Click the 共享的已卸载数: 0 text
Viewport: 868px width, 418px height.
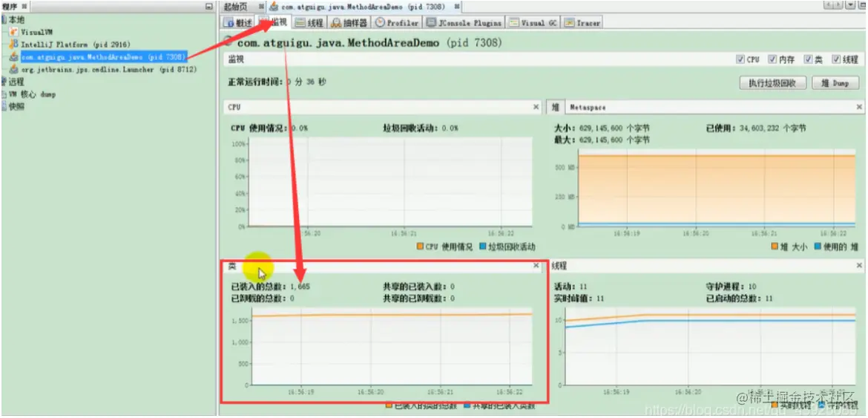[x=418, y=298]
